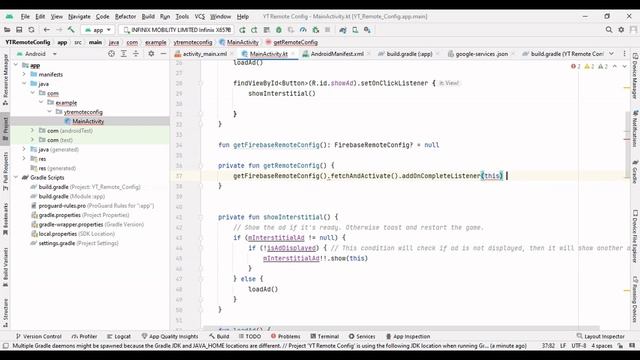Click the red errors indicator in editor
The width and height of the screenshot is (640, 360).
click(576, 67)
